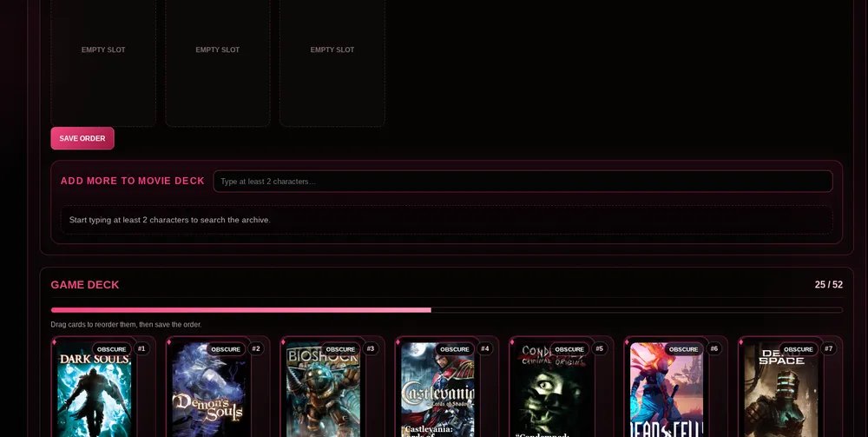Focus the Add More to Movie Deck search field
This screenshot has height=437, width=868.
pyautogui.click(x=523, y=181)
